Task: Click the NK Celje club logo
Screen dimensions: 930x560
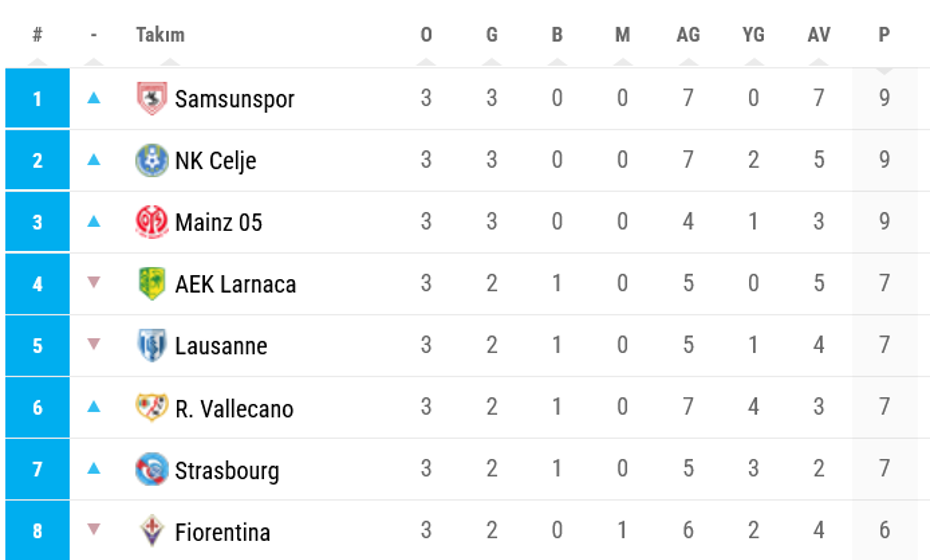Action: click(x=152, y=160)
